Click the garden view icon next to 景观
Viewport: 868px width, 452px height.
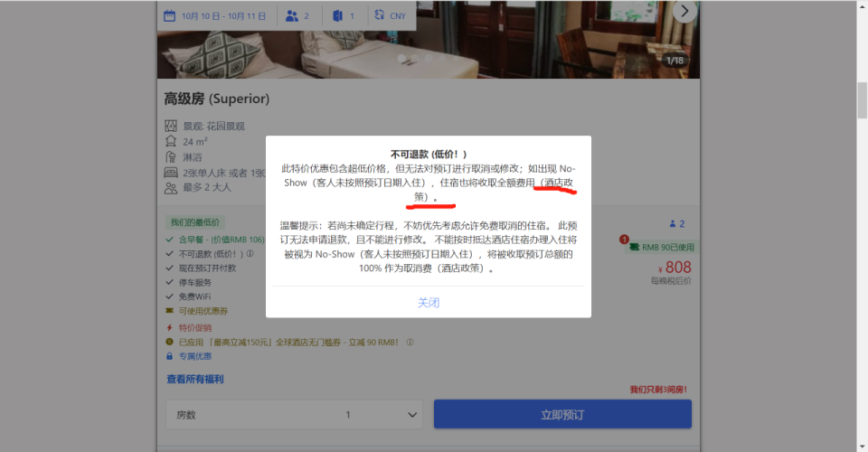coord(171,126)
